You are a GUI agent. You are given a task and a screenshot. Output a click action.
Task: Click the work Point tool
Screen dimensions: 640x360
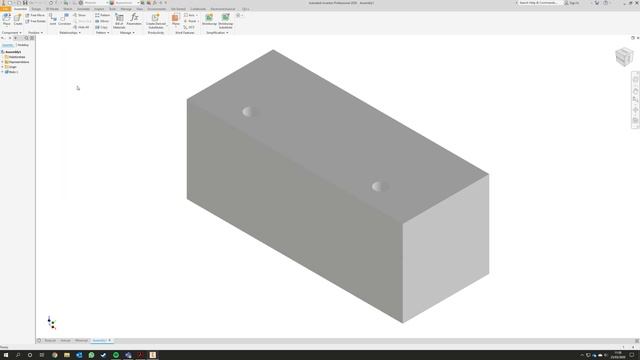coord(191,21)
